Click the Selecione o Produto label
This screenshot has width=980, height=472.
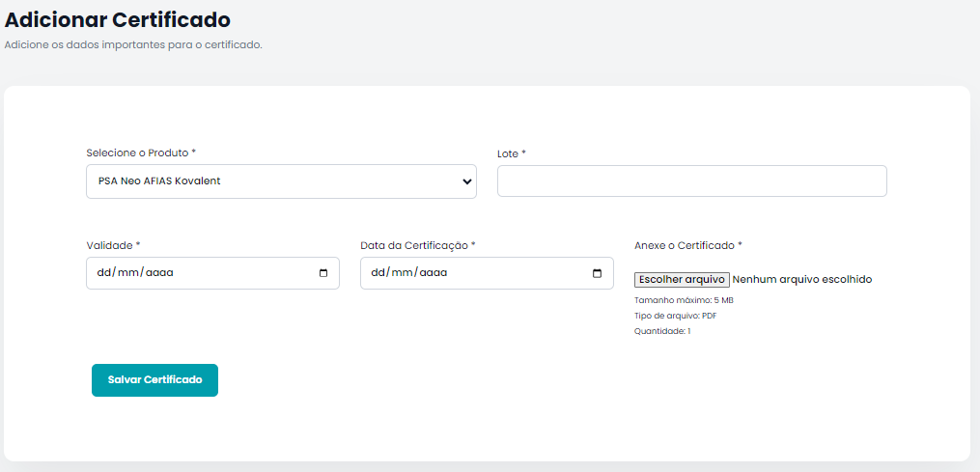[x=141, y=153]
